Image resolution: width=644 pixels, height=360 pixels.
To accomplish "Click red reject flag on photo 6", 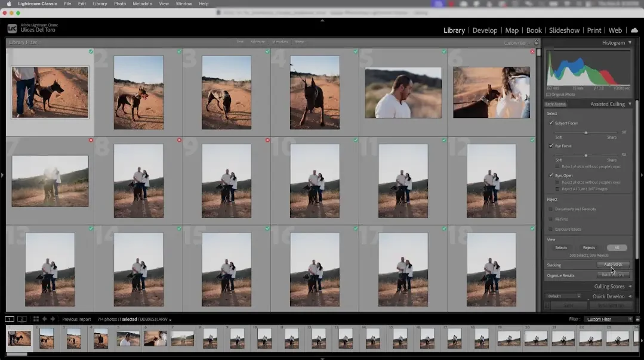I will [x=532, y=52].
